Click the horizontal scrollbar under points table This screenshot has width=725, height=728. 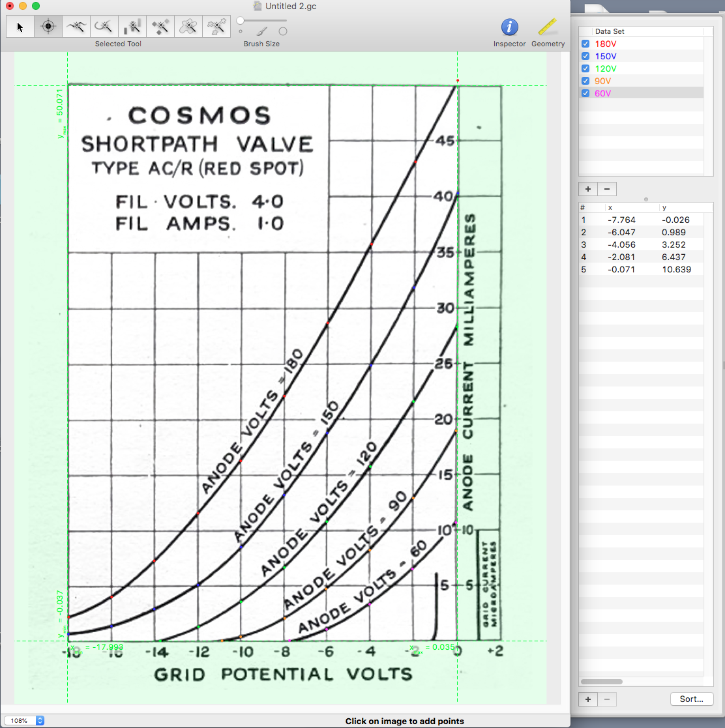coord(602,682)
